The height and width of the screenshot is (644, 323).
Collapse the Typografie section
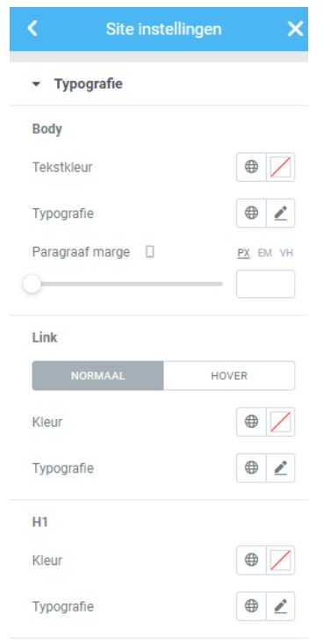[37, 84]
